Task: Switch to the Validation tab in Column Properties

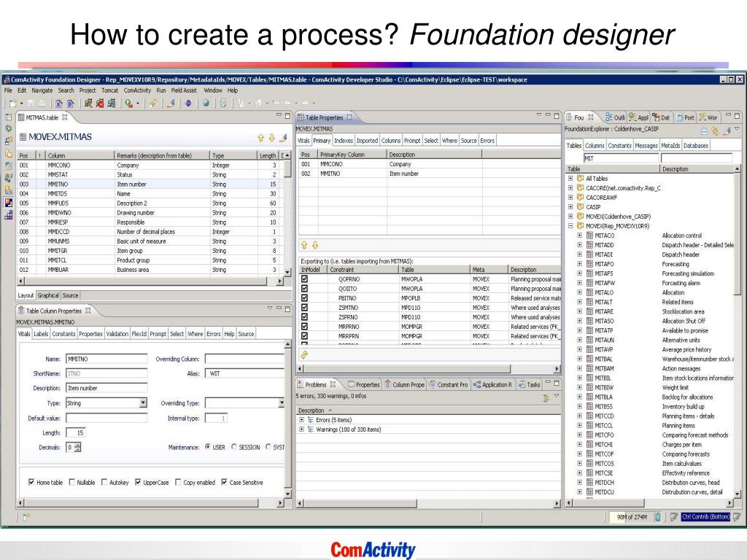Action: [x=117, y=334]
